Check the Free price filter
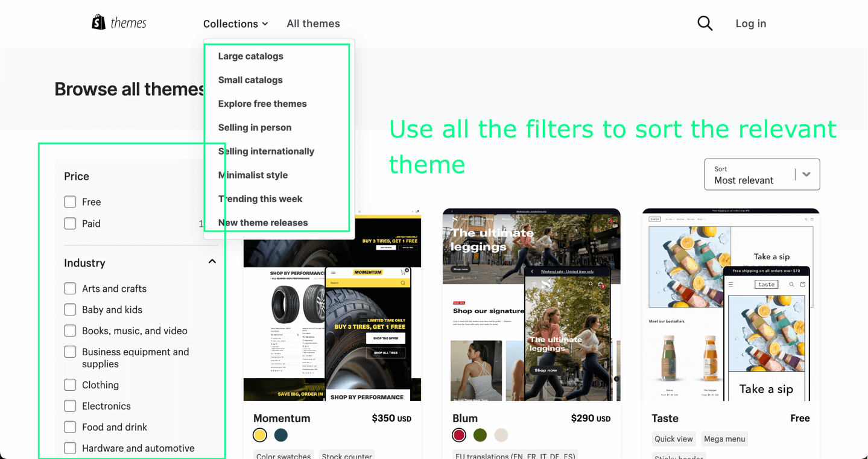This screenshot has height=459, width=868. (x=71, y=202)
